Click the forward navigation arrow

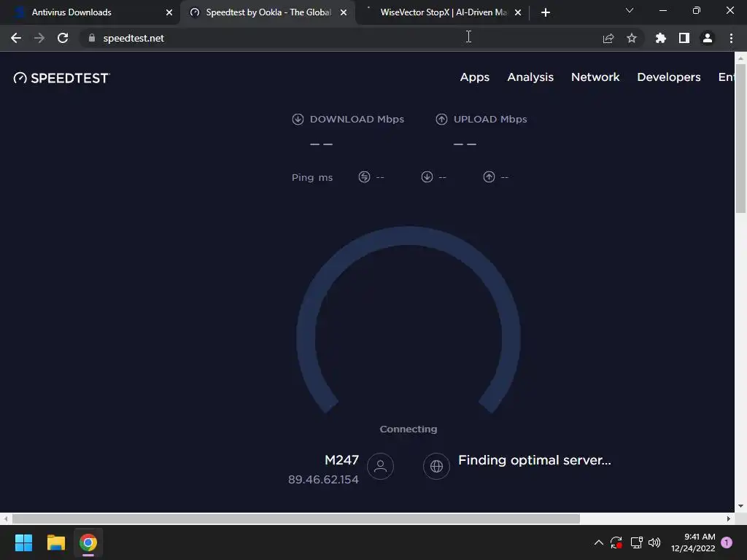coord(39,38)
